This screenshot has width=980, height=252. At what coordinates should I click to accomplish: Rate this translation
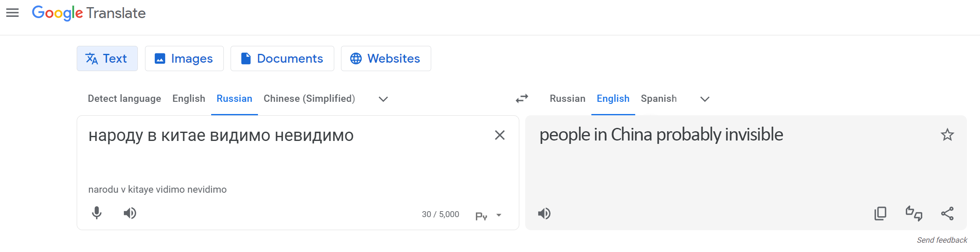click(x=914, y=214)
